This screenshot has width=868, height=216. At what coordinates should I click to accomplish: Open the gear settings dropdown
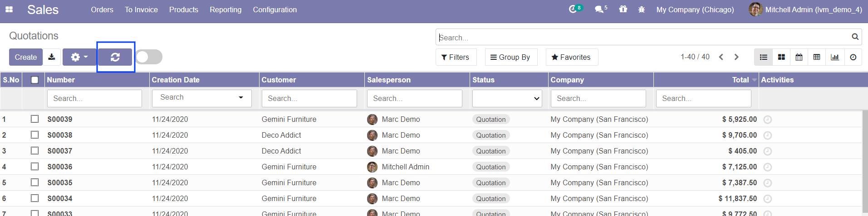click(x=79, y=57)
